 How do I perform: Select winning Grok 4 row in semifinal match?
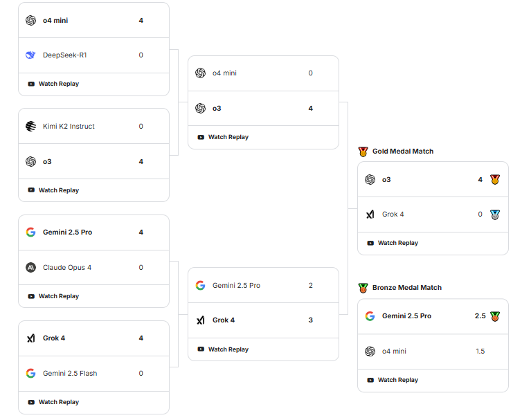[263, 320]
